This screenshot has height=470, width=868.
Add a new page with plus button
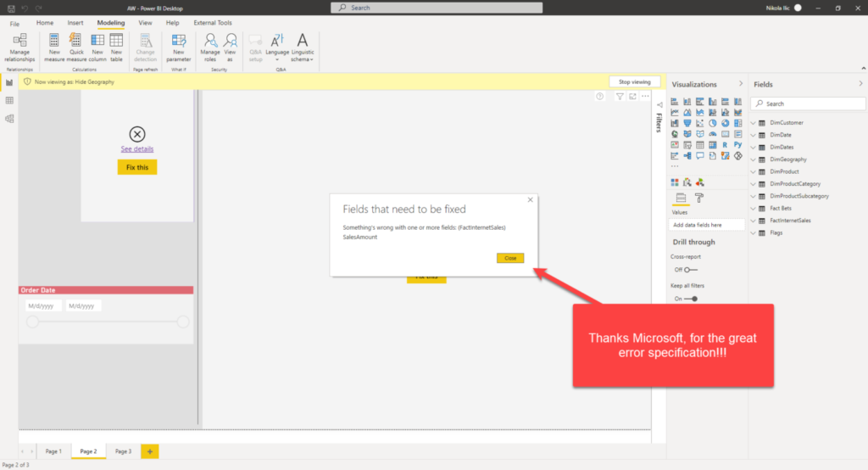click(x=149, y=451)
